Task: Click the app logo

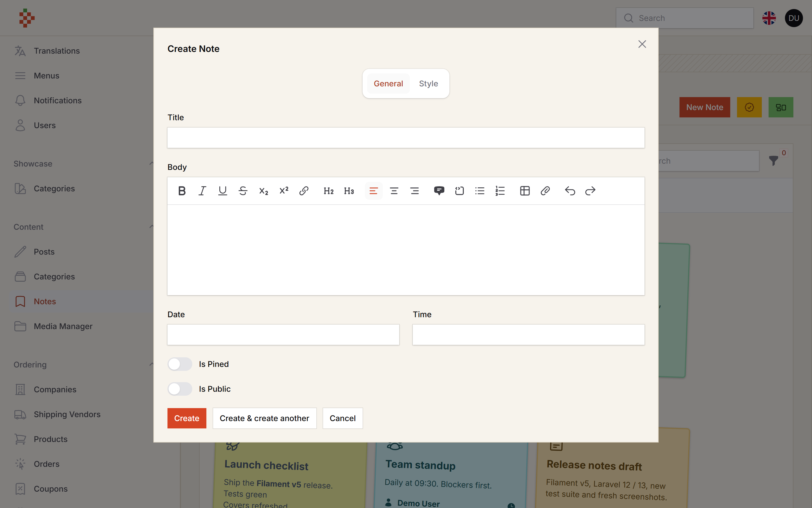Action: click(x=27, y=18)
